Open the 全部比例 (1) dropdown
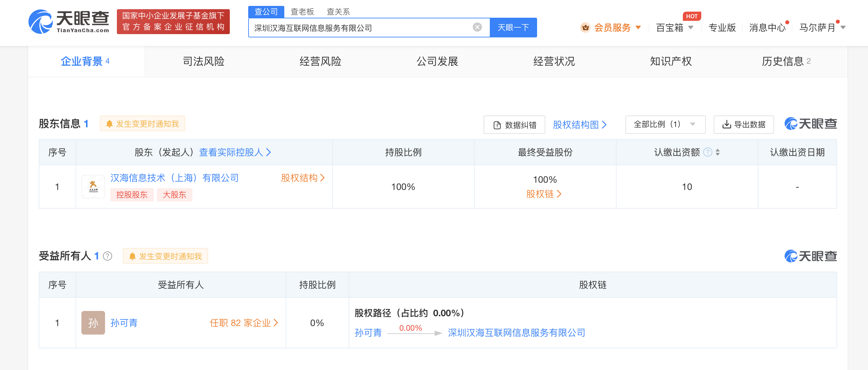 point(665,125)
